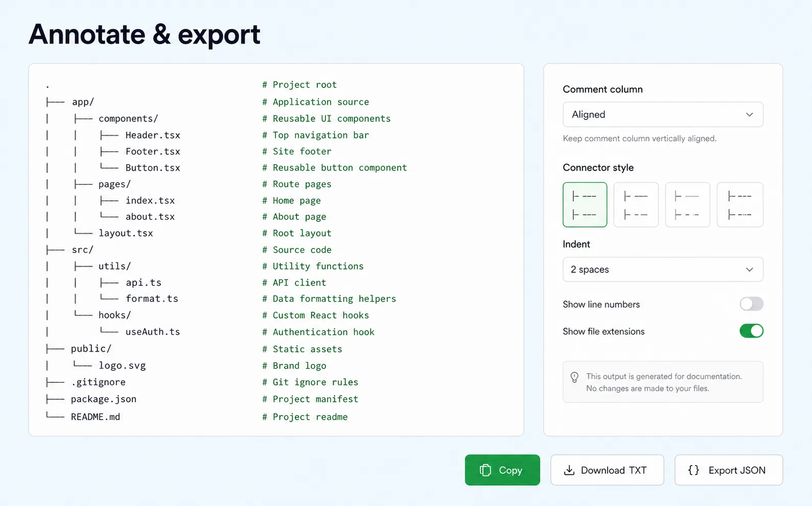Click the '# Brand logo' comment
This screenshot has width=812, height=506.
294,365
